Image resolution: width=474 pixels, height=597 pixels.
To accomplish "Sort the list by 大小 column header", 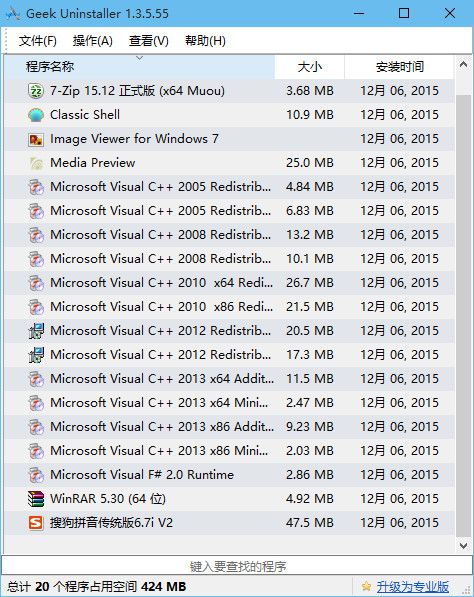I will click(x=310, y=67).
